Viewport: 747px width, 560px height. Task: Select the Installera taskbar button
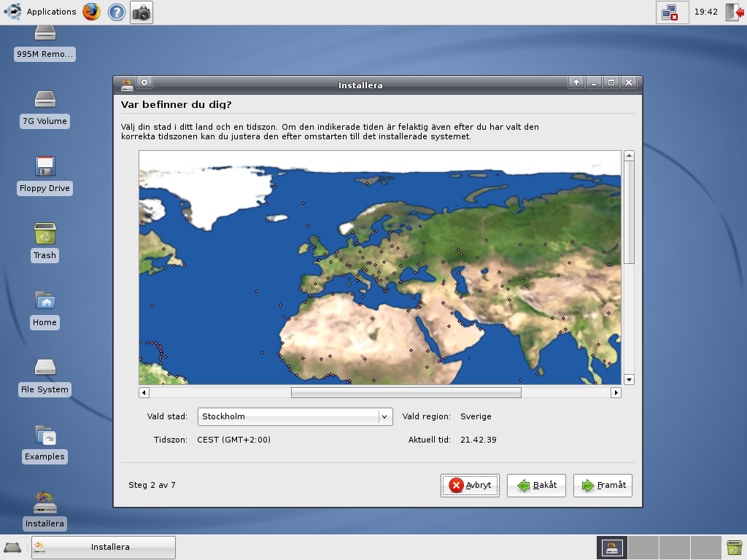pos(104,547)
